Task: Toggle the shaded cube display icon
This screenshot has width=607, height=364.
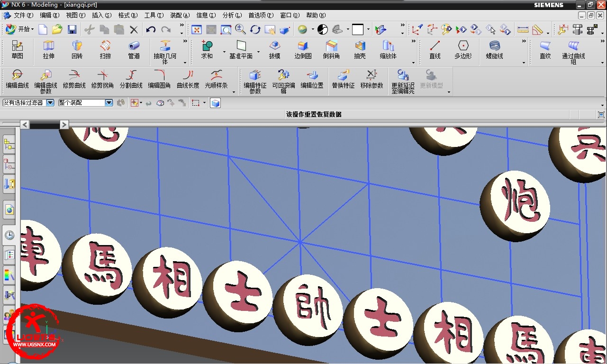Action: 215,102
